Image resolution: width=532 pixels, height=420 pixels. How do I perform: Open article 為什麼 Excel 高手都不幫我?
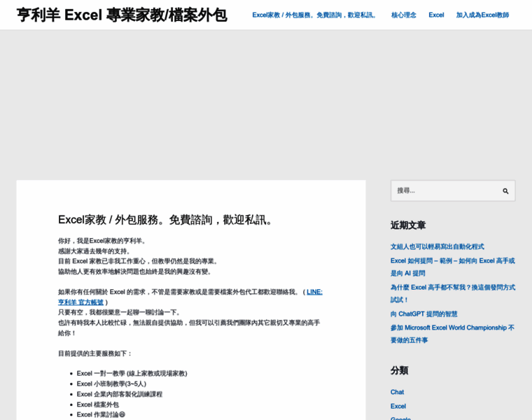click(453, 293)
